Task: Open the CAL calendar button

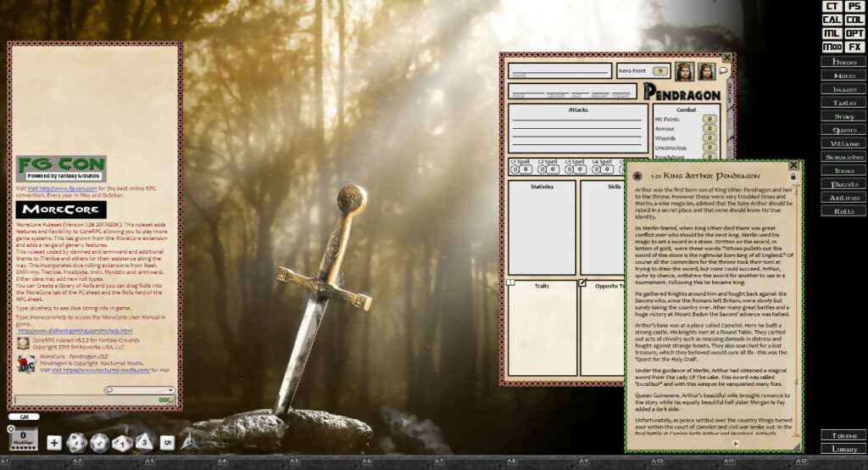Action: tap(832, 20)
